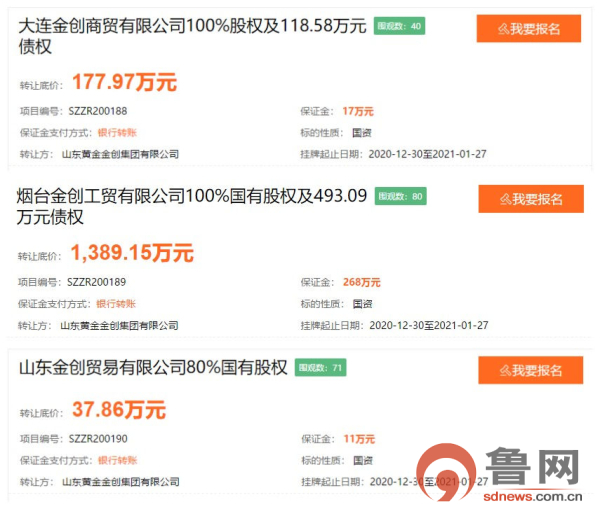This screenshot has width=600, height=509.
Task: Click 国资 property value in the 烟台金创 listing
Action: coord(362,304)
